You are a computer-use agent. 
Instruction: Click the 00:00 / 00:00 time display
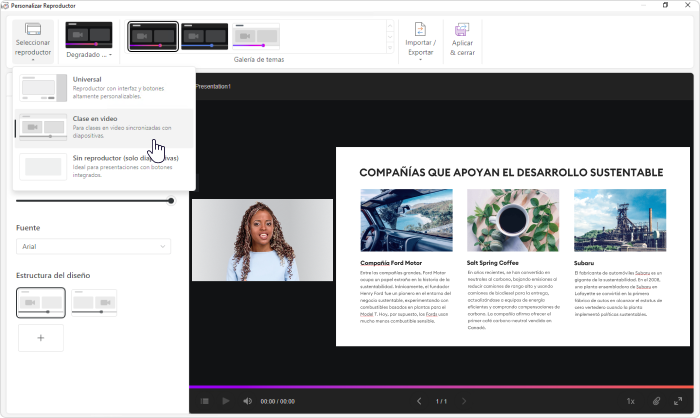click(x=278, y=401)
